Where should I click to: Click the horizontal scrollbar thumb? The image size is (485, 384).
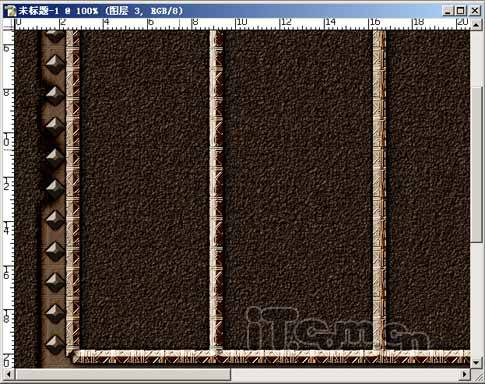click(123, 374)
